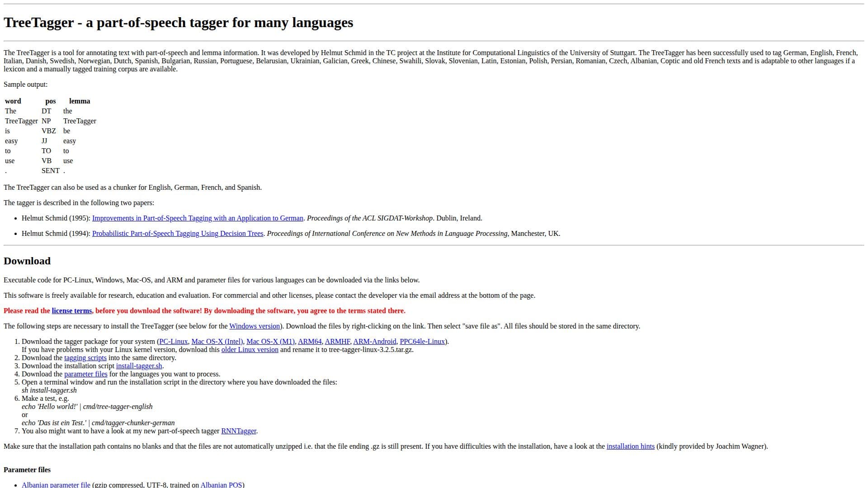Download the Mac OS-X (Intel) package
The width and height of the screenshot is (868, 488).
[217, 342]
